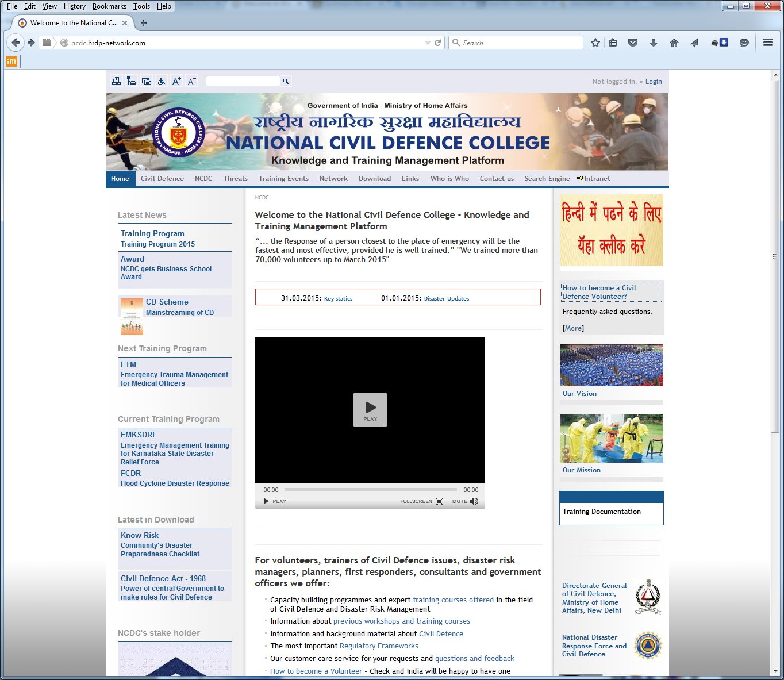This screenshot has height=680, width=784.
Task: Click the address bar URL field
Action: coord(247,43)
